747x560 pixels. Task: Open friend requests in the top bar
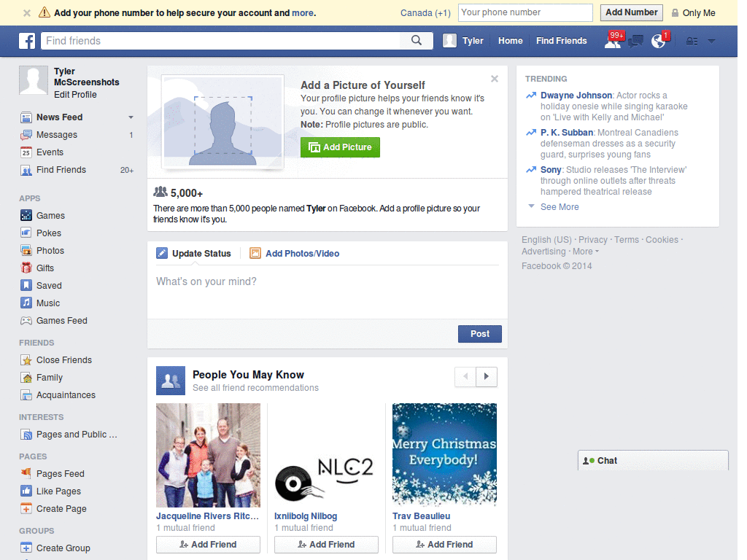point(611,41)
